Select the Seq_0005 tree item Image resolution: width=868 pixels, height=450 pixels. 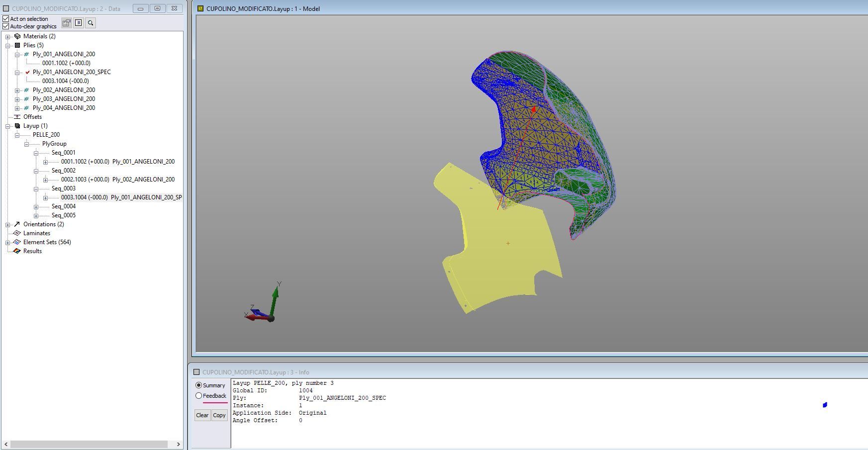64,215
